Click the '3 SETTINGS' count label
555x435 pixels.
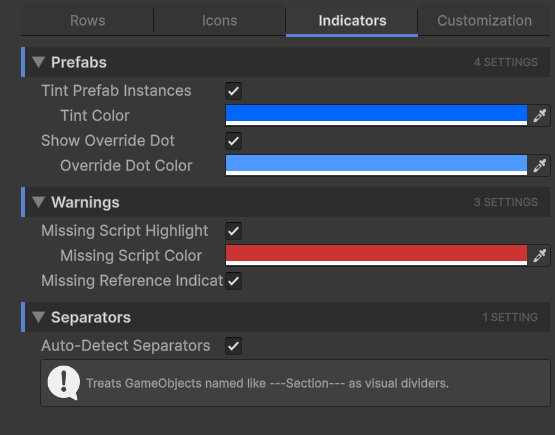pyautogui.click(x=505, y=202)
